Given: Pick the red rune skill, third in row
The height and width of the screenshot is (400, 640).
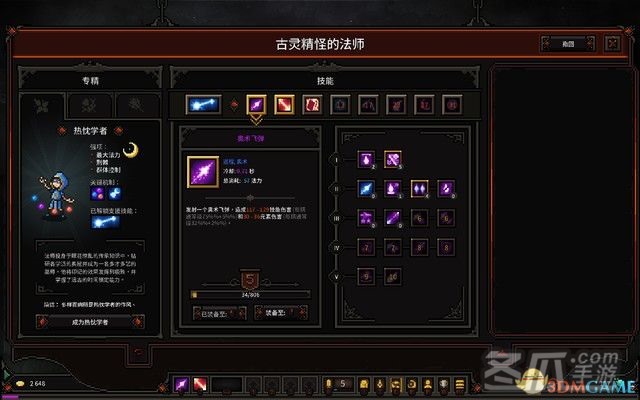Looking at the screenshot, I should (312, 105).
